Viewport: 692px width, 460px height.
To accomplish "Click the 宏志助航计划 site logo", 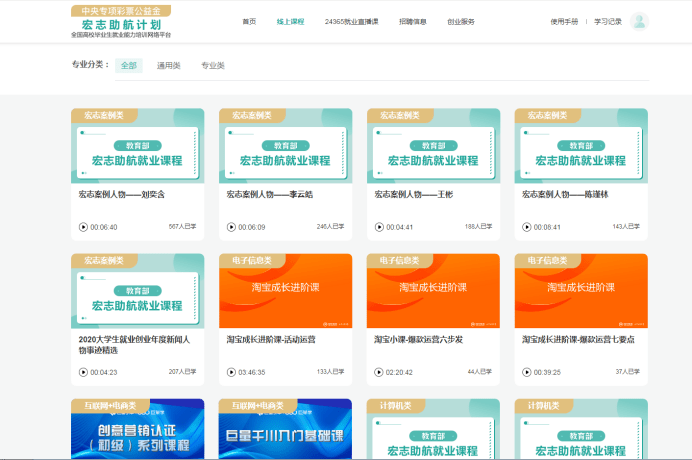I will 121,21.
